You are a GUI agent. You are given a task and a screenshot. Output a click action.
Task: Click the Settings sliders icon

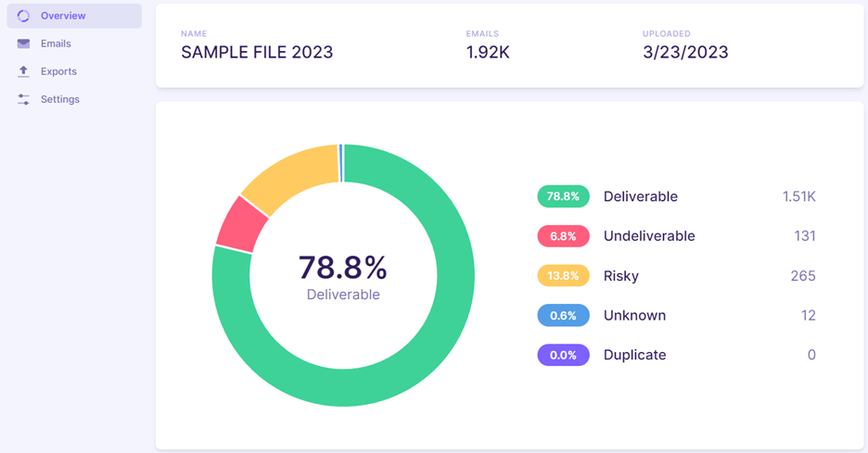[x=23, y=99]
